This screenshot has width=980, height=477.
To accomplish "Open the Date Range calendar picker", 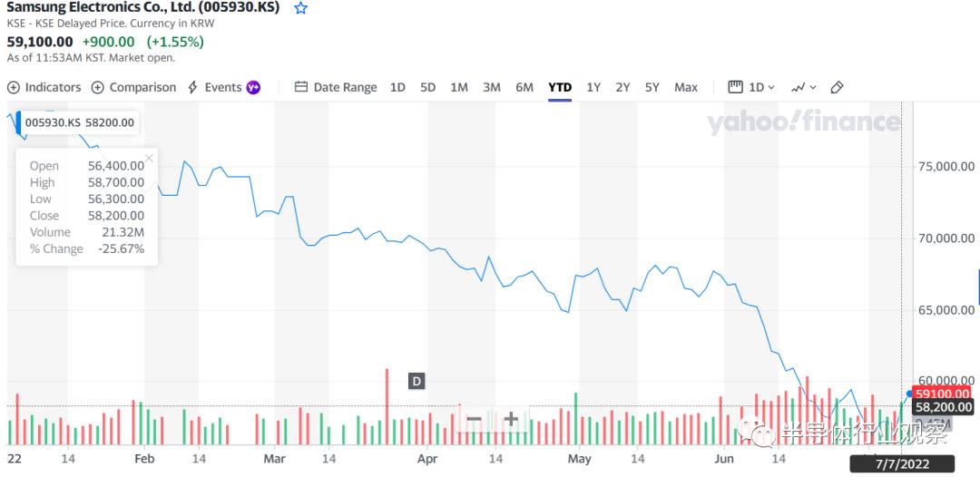I will click(336, 87).
